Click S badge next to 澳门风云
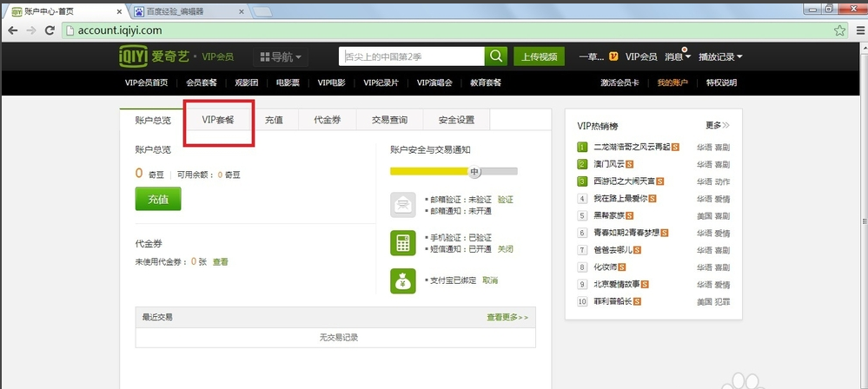The image size is (868, 389). click(629, 164)
